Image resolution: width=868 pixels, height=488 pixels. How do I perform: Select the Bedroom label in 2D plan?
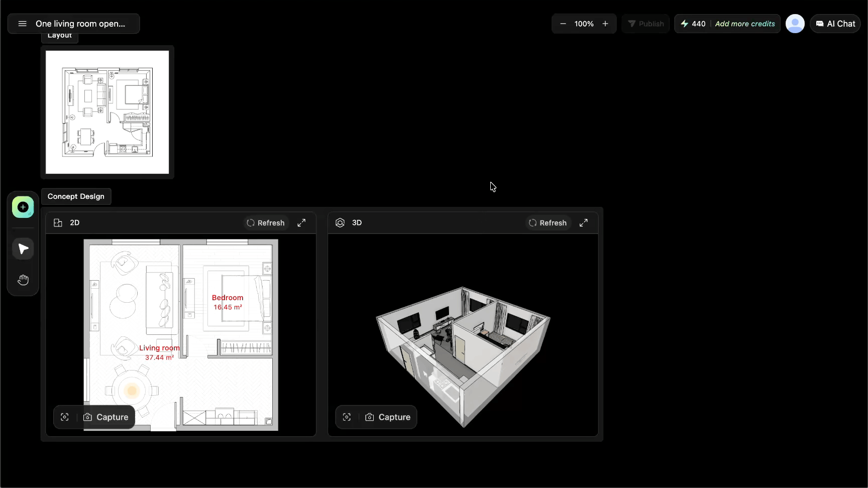(x=228, y=302)
